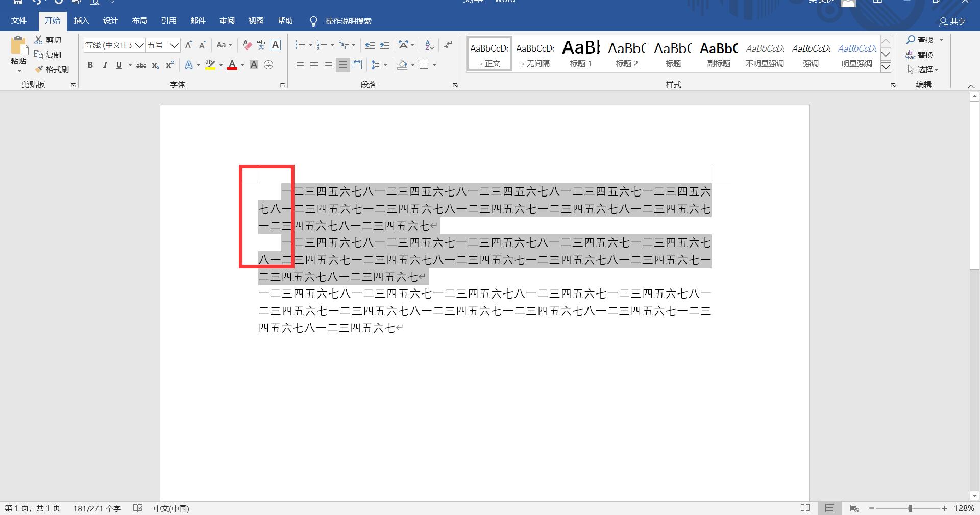Increase indent of selected paragraphs

[x=384, y=45]
